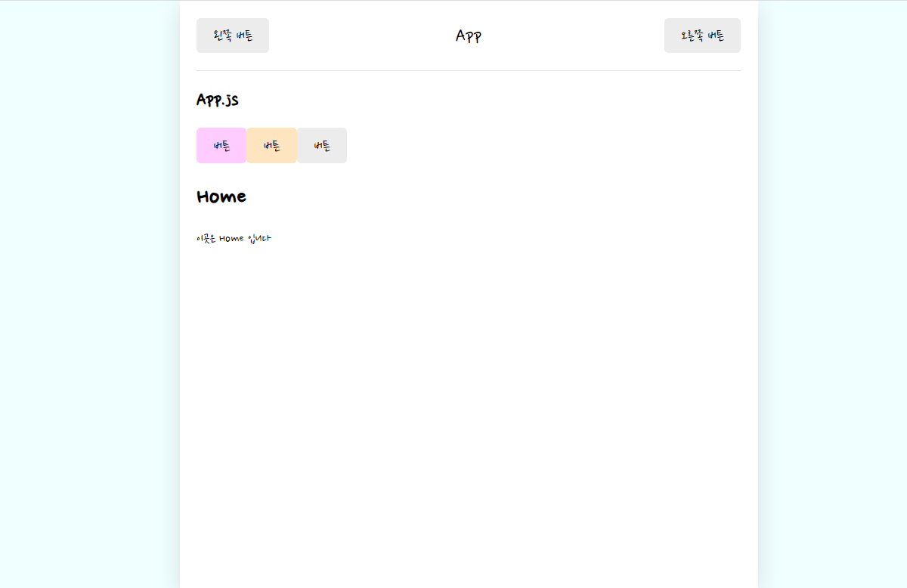
Task: Select the App title in the navbar
Action: (x=468, y=35)
